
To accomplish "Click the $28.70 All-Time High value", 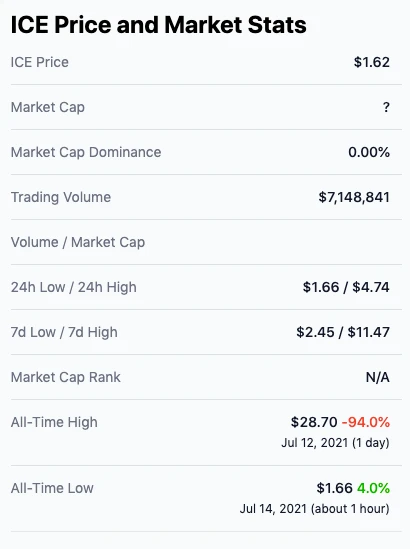I will (x=314, y=422).
